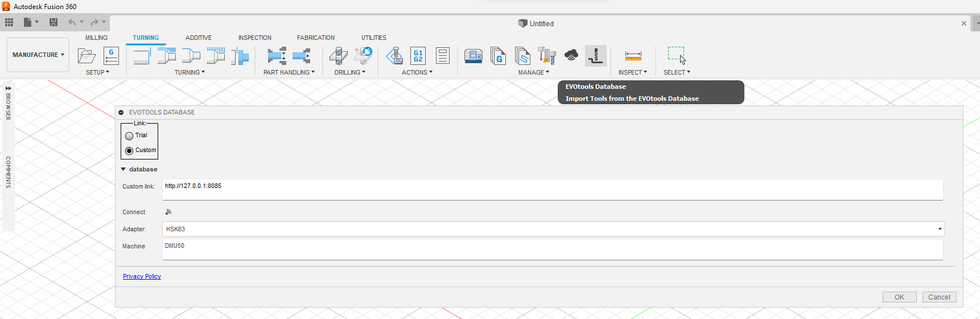
Task: Switch to the Additive tab
Action: coord(199,38)
